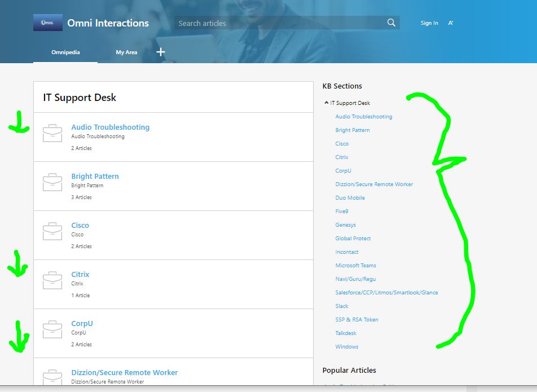Open the Bright Pattern category heading

95,177
